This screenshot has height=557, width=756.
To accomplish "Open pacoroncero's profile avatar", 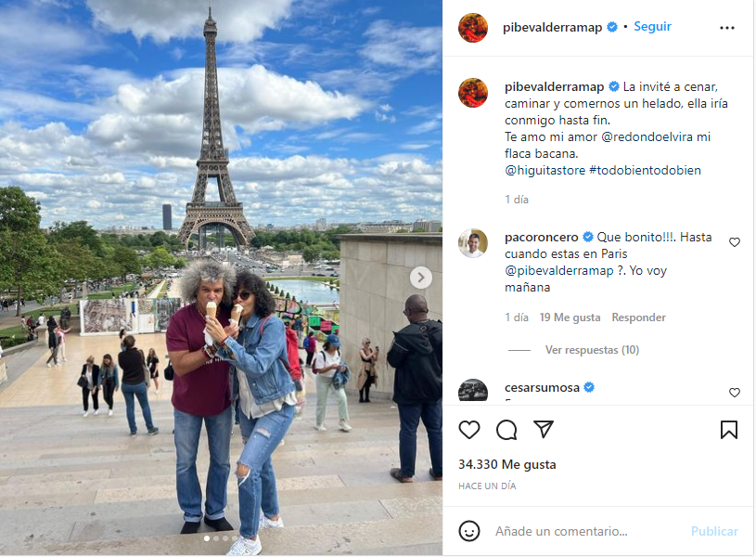I will (x=473, y=243).
